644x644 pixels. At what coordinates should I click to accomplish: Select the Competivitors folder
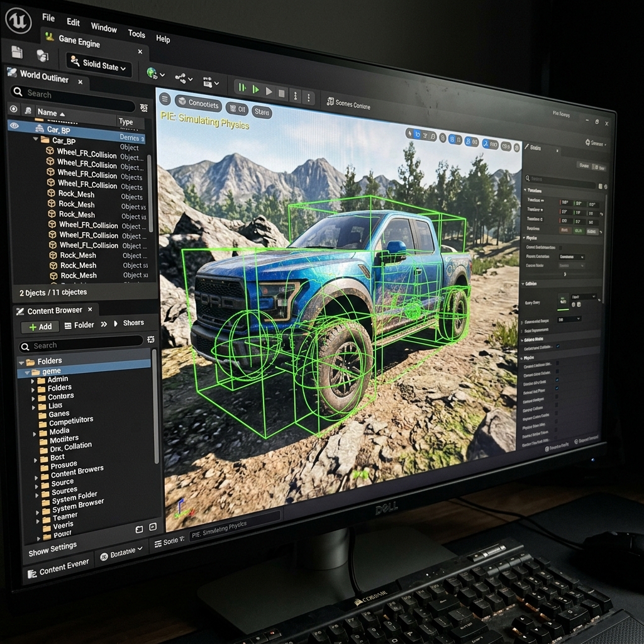point(71,421)
